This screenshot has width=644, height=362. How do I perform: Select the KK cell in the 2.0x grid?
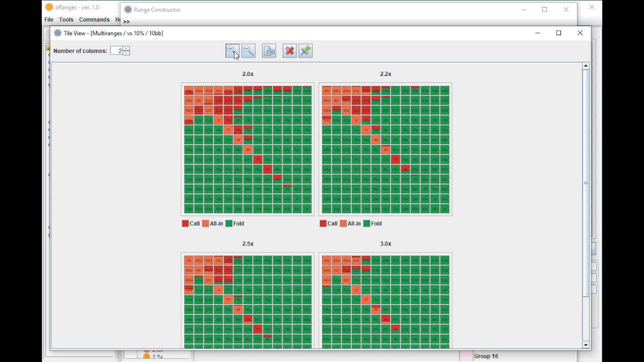[x=199, y=101]
